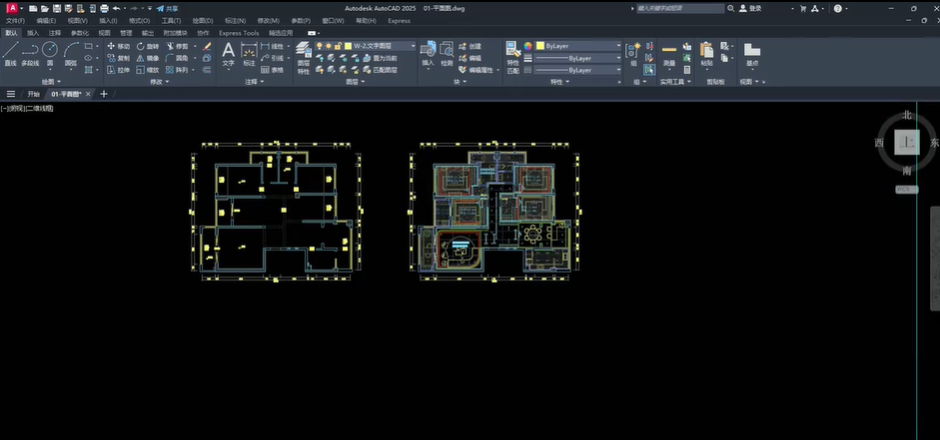940x440 pixels.
Task: Click the 旋转 (Rotate) tool
Action: [147, 46]
